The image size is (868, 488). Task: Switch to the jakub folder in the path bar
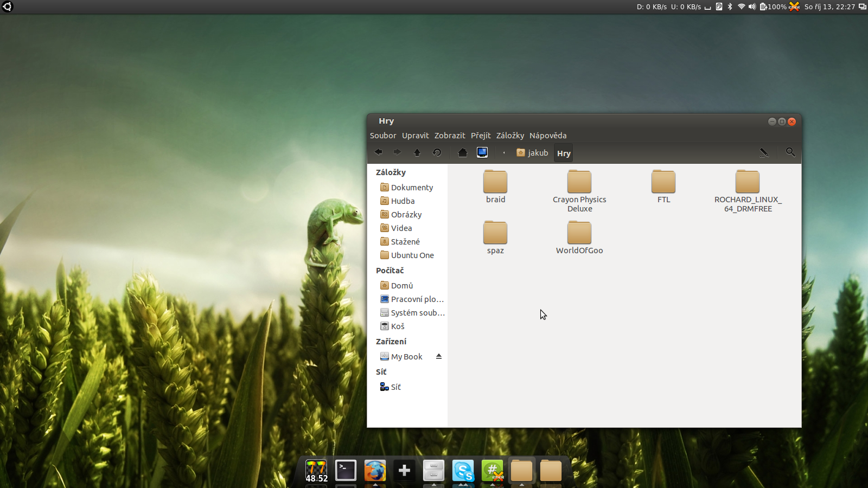coord(532,153)
